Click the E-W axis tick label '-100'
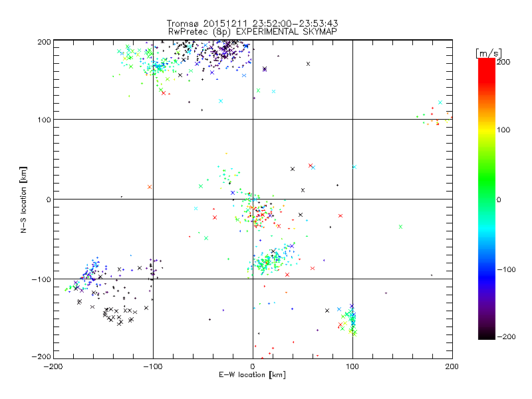This screenshot has width=532, height=399. 153,366
